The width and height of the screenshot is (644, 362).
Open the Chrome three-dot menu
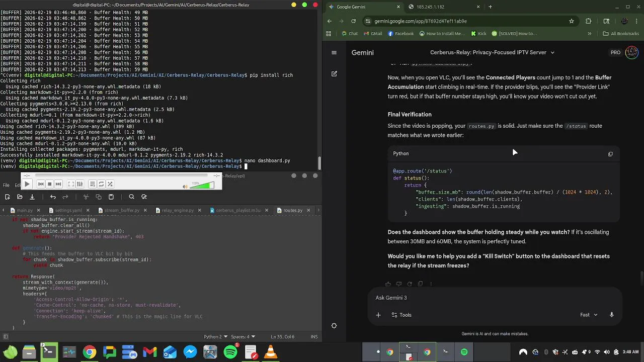[637, 21]
